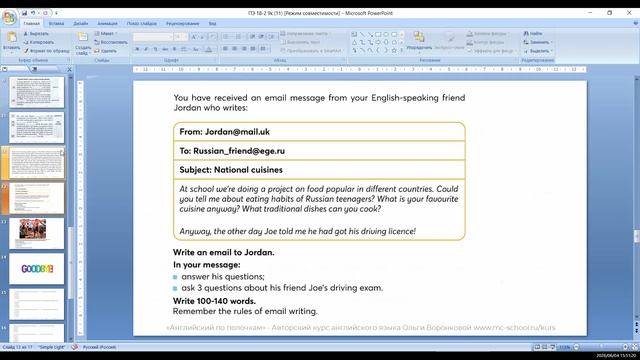Activate Format Painter (Формат по образцу)
Viewport: 640px width, 360px height.
point(46,51)
